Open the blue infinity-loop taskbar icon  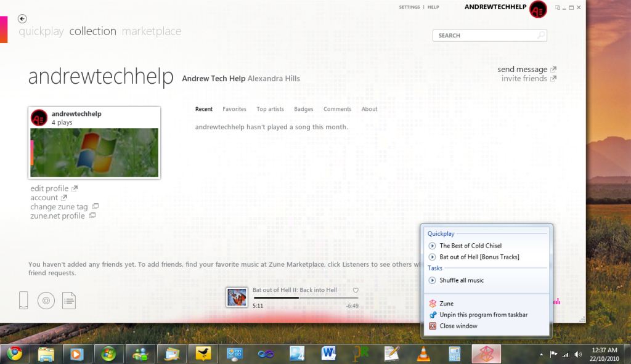266,354
